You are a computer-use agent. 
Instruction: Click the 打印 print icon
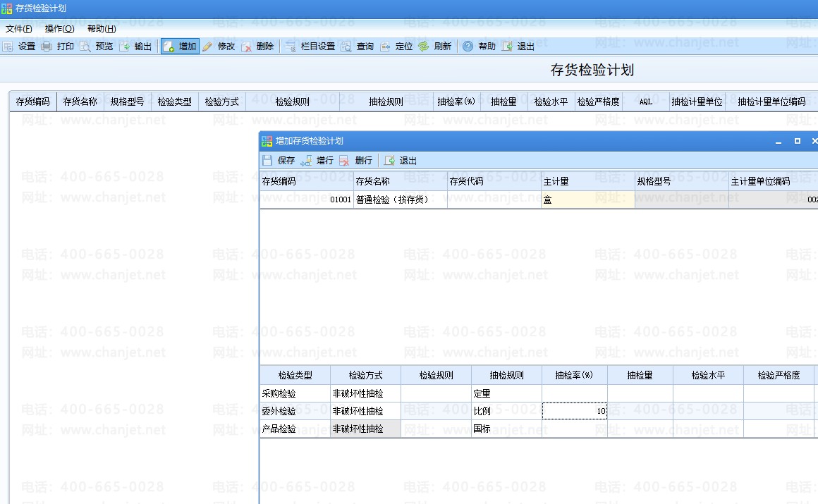(47, 47)
